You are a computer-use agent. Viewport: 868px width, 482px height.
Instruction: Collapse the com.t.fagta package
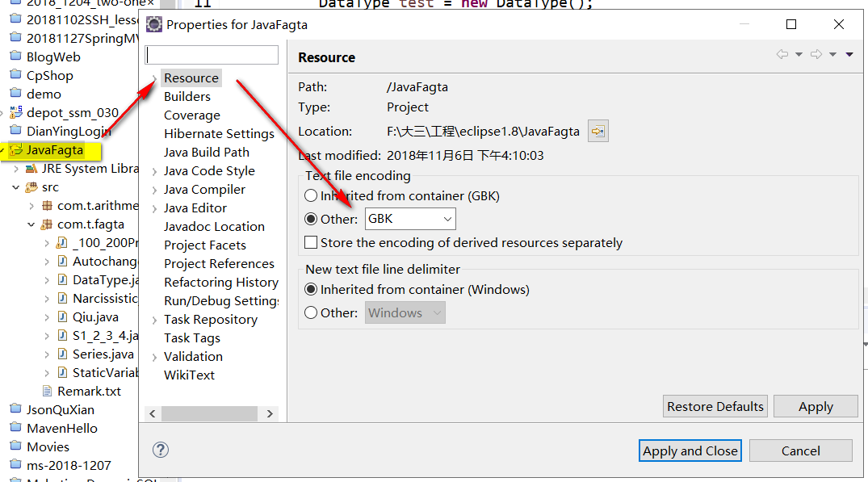click(x=31, y=224)
